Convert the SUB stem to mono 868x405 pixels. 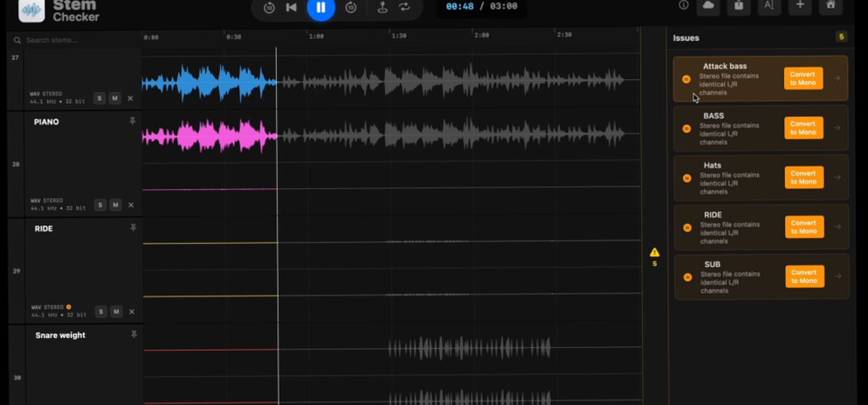(804, 277)
